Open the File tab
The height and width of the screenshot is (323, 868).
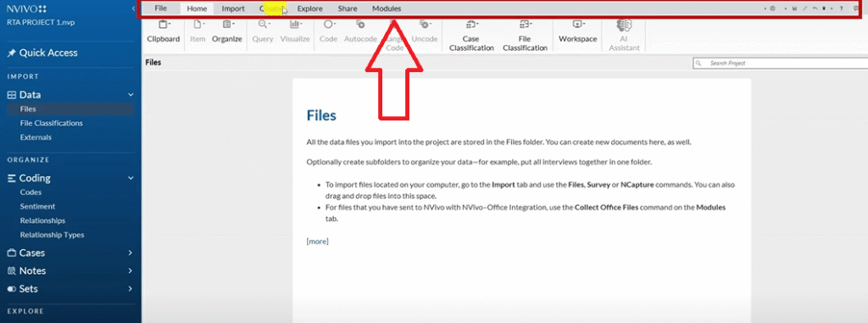click(x=160, y=8)
